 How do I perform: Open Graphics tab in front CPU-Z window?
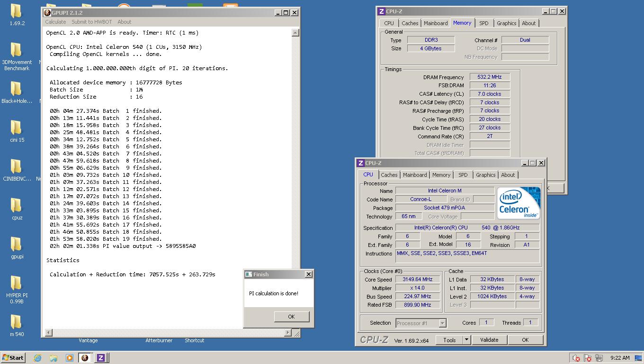click(485, 175)
